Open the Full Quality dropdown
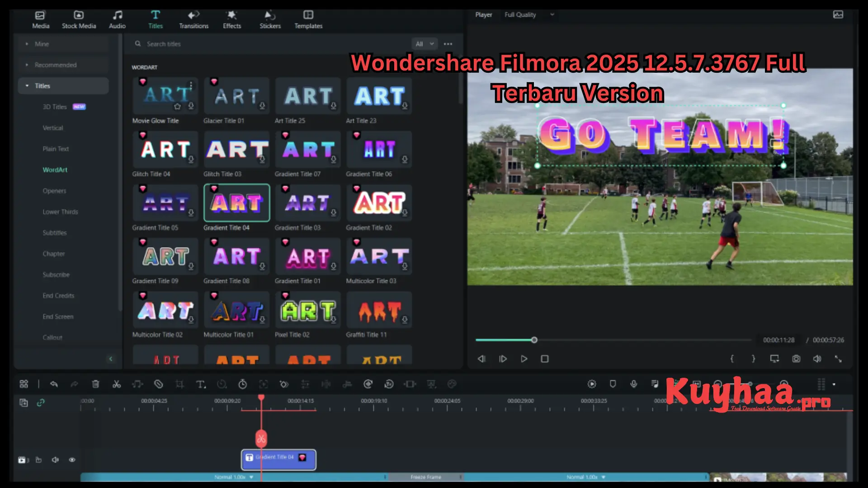868x488 pixels. [x=529, y=14]
